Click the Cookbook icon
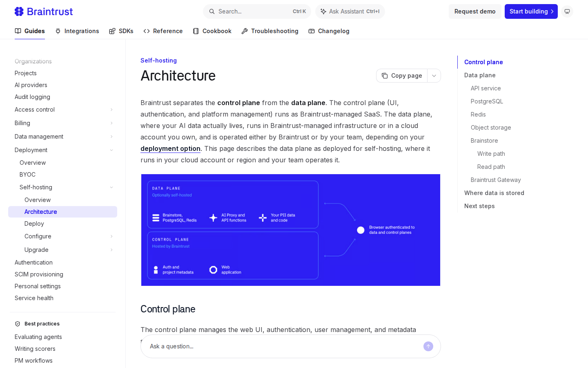 [x=196, y=31]
